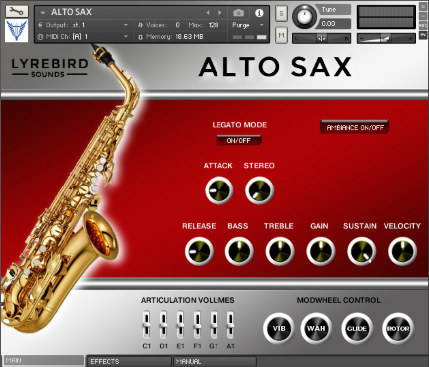Solo the instrument with S button

pyautogui.click(x=282, y=14)
